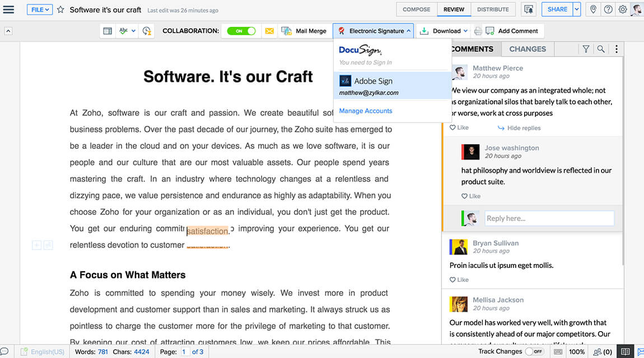Switch to the CHANGES tab
The image size is (644, 358).
point(527,49)
